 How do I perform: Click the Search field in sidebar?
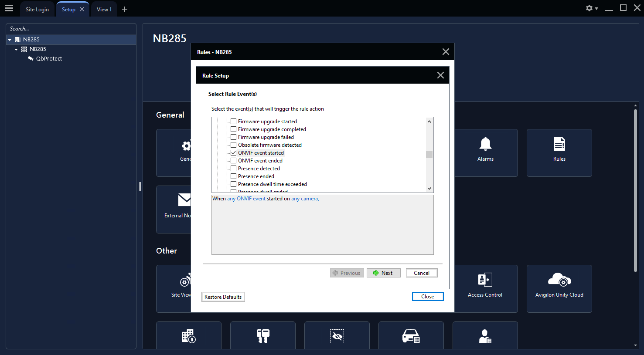pos(71,29)
